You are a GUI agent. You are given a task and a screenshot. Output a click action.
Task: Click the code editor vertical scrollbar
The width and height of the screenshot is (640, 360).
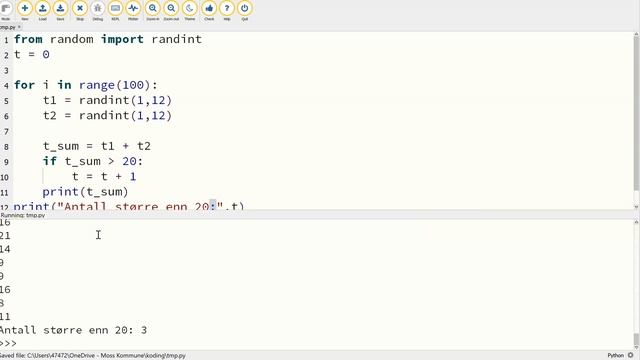pyautogui.click(x=636, y=114)
